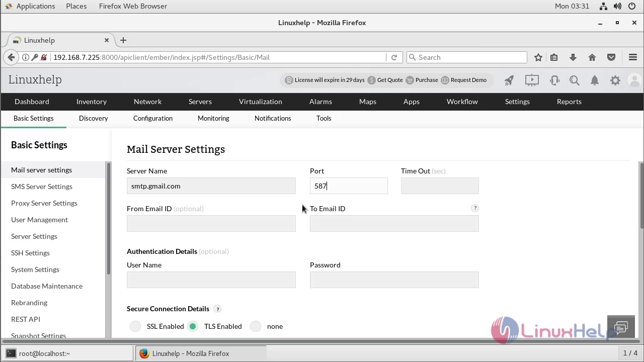Click the help icon beside To Email ID

(x=474, y=208)
